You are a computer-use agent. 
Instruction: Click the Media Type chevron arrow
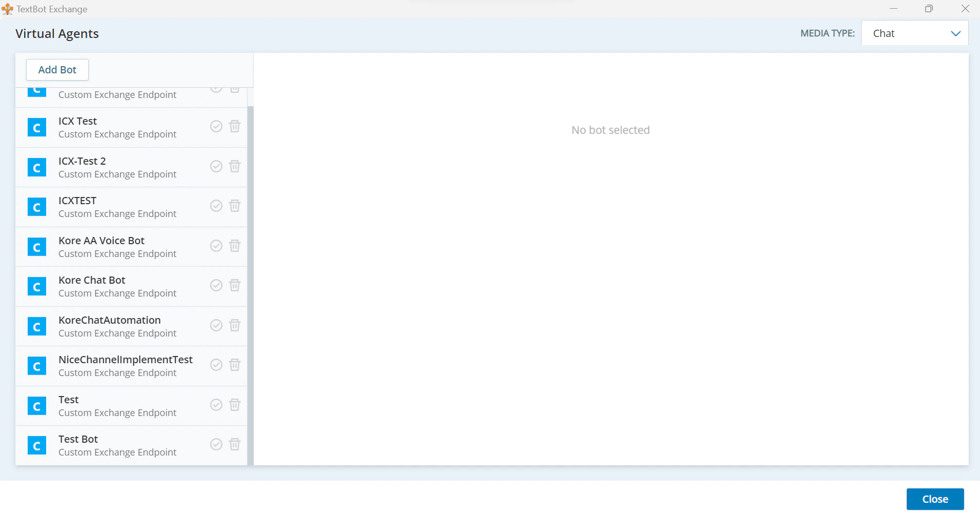coord(956,33)
